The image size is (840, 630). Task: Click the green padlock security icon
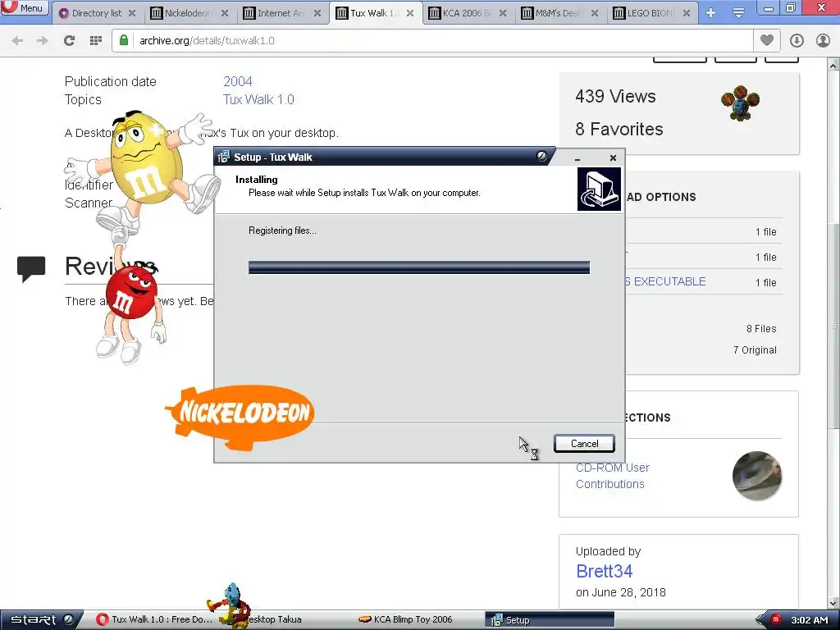point(124,41)
